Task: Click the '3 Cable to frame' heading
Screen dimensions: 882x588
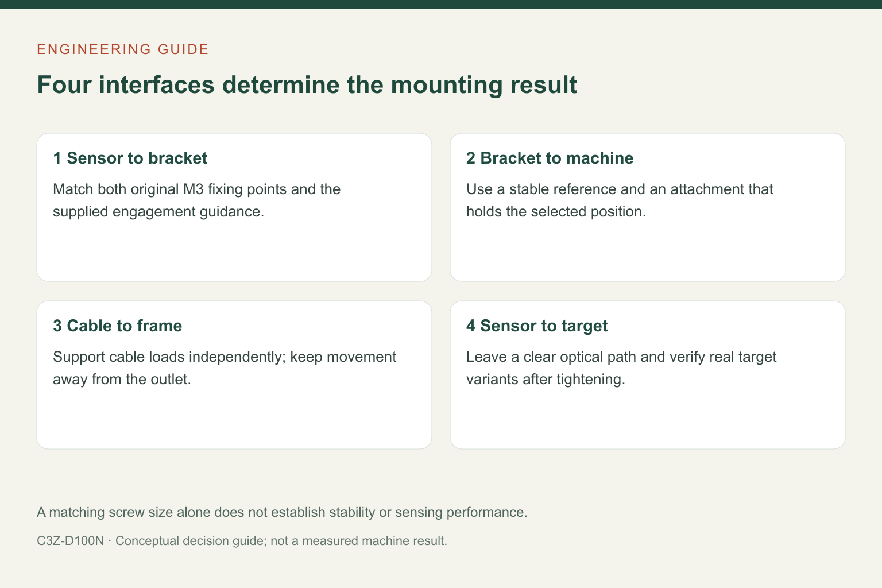Action: point(118,326)
